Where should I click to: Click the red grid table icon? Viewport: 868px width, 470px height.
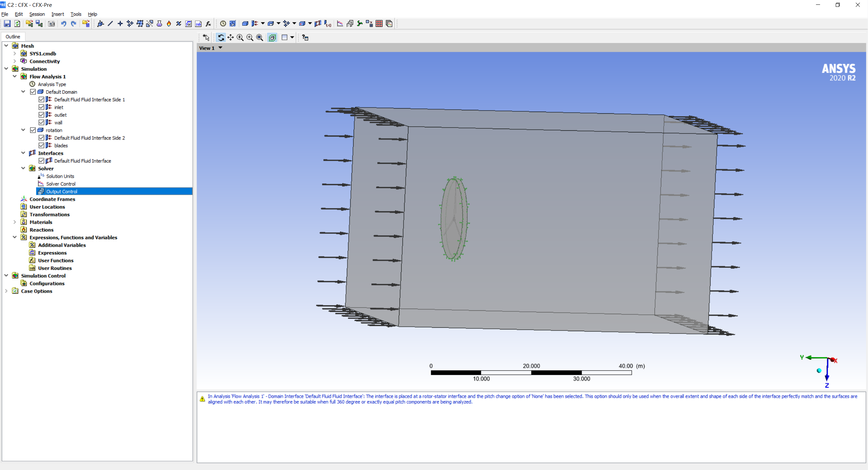pos(379,23)
